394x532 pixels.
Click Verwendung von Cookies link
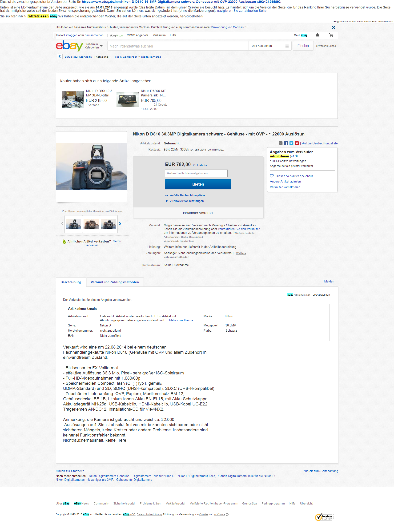point(227,28)
